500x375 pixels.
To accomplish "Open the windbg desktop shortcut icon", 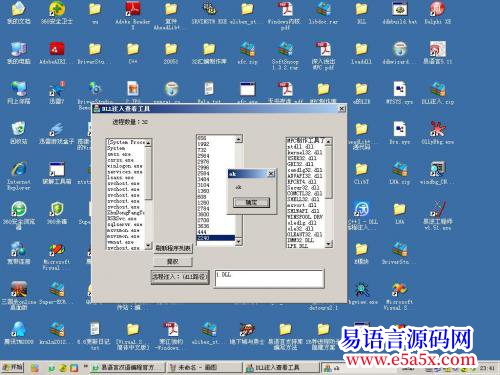I will [x=437, y=173].
